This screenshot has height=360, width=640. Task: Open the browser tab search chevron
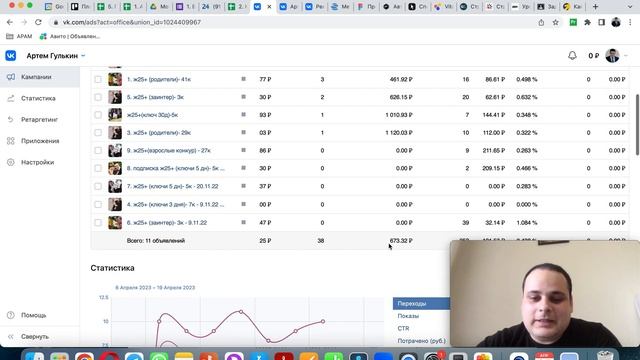pyautogui.click(x=630, y=7)
